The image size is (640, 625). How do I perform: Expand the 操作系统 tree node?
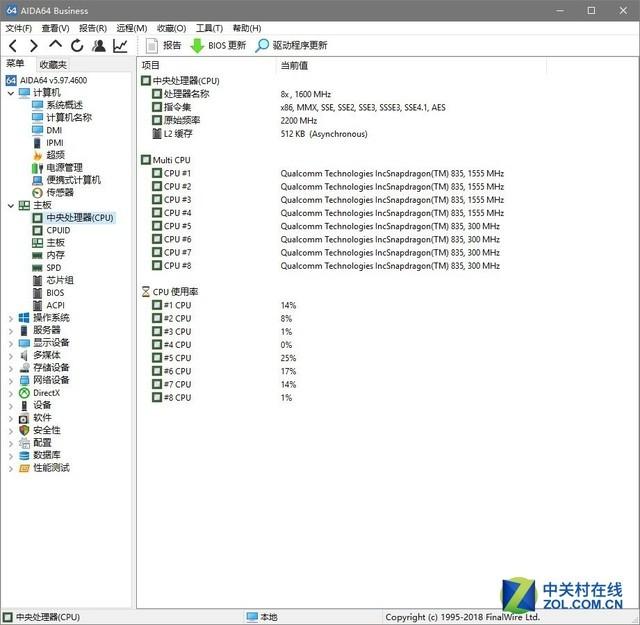(11, 318)
